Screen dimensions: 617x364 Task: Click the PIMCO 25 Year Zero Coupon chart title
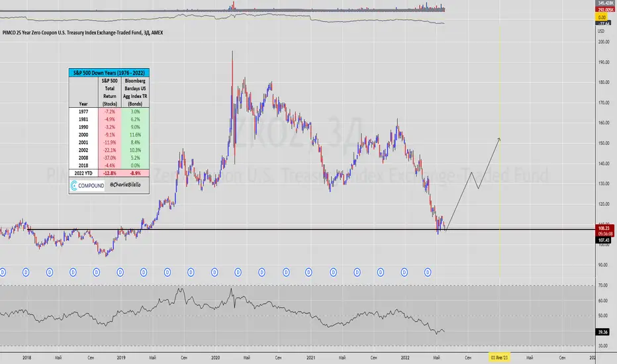coord(83,32)
